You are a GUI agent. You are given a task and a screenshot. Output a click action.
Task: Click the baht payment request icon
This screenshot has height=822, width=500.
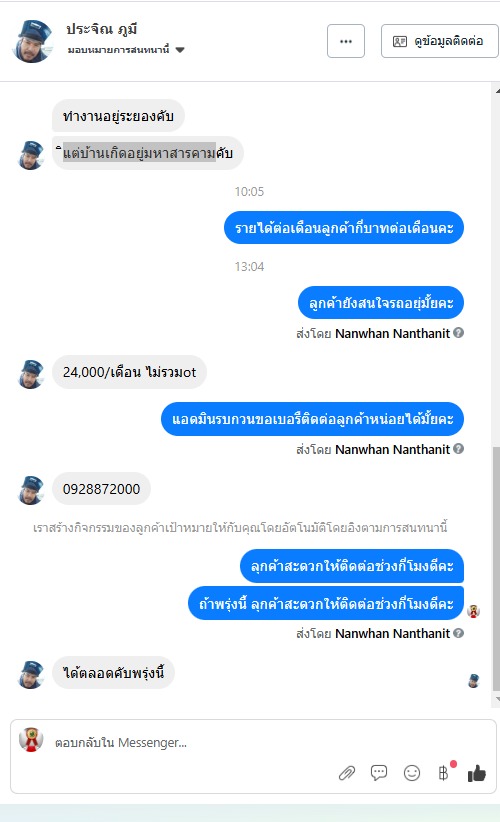click(444, 773)
